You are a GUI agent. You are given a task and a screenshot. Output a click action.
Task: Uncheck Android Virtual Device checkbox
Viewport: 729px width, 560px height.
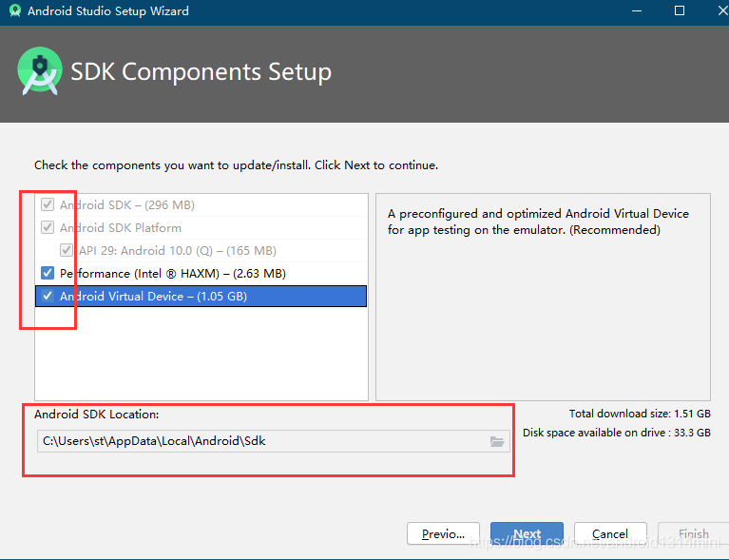[48, 296]
